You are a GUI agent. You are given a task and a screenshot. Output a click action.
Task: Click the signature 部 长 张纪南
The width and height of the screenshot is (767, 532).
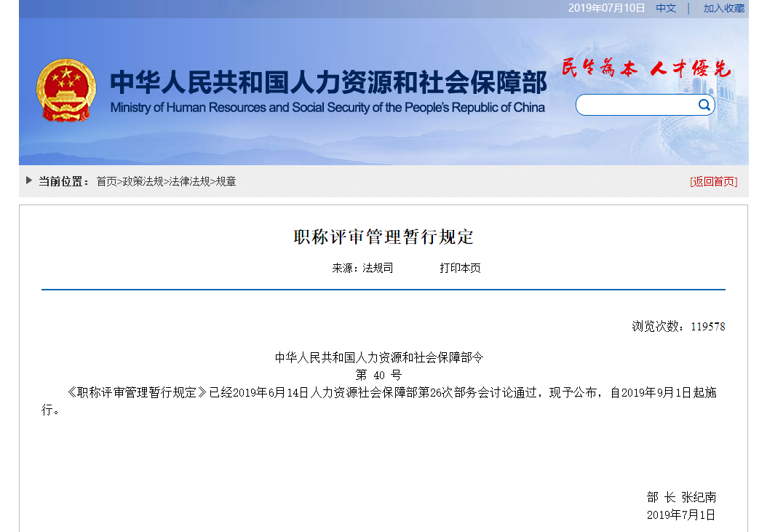coord(681,497)
